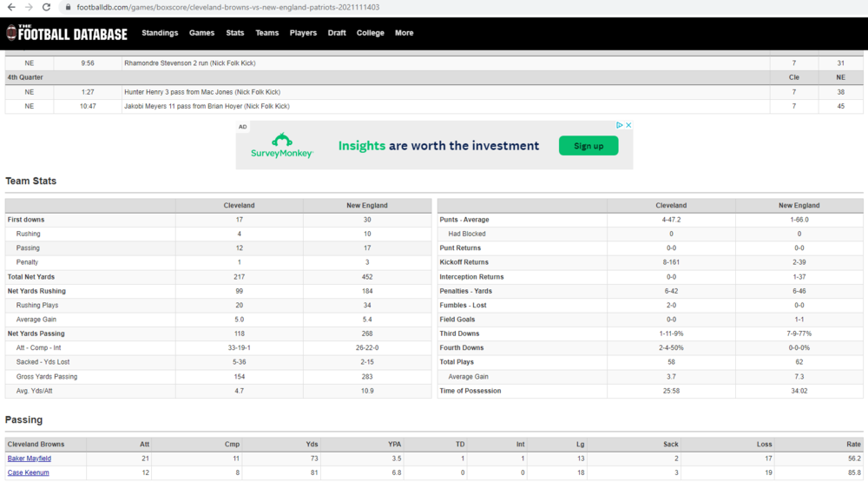This screenshot has height=482, width=868.
Task: Select 'Hunter Henry 3 pass from Mac Jones' play
Action: coord(202,92)
